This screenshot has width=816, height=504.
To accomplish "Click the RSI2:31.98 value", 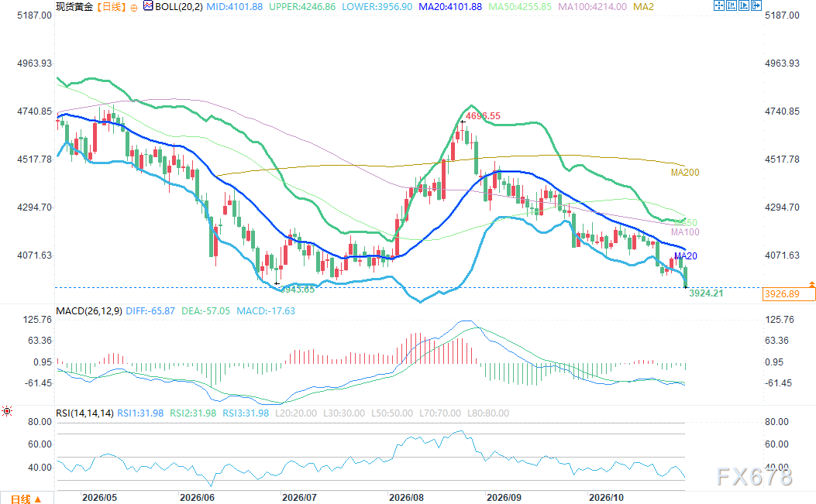I will tap(192, 413).
